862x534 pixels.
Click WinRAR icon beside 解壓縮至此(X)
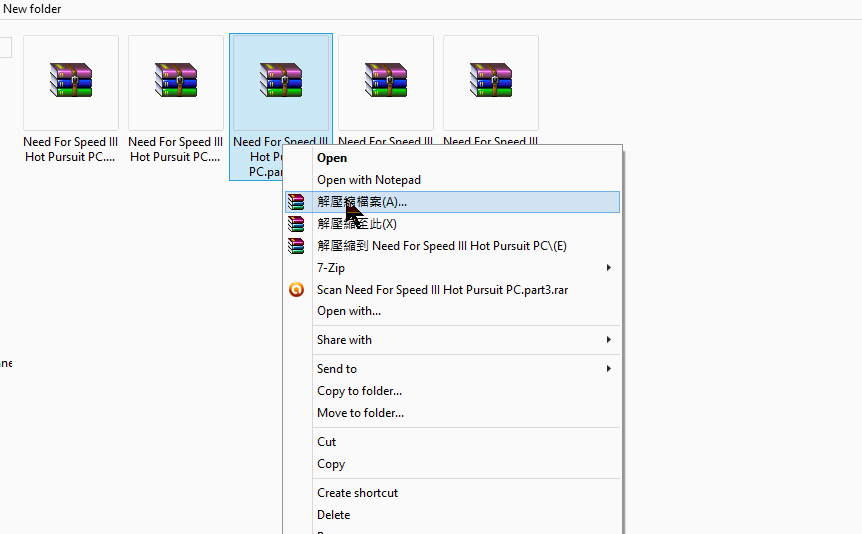tap(296, 224)
